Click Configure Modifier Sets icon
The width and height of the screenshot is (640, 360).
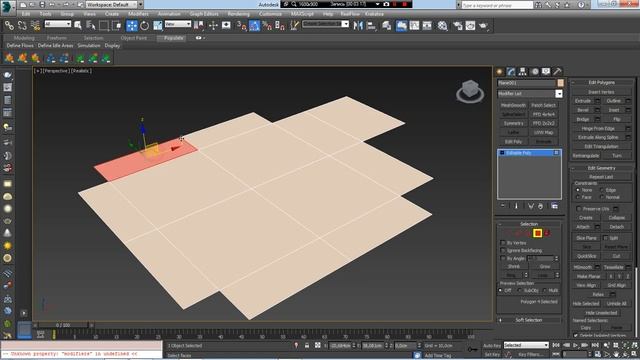554,206
